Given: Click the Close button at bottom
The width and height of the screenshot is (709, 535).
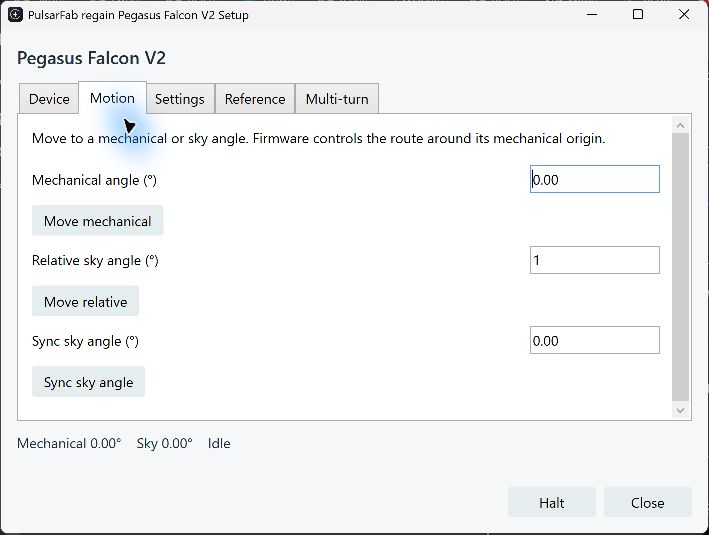Looking at the screenshot, I should (x=648, y=502).
